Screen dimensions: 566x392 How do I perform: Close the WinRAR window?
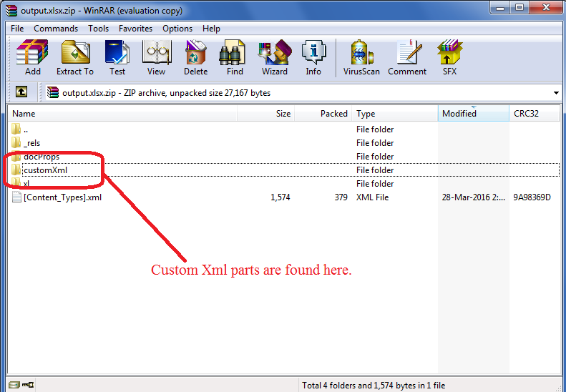point(546,8)
